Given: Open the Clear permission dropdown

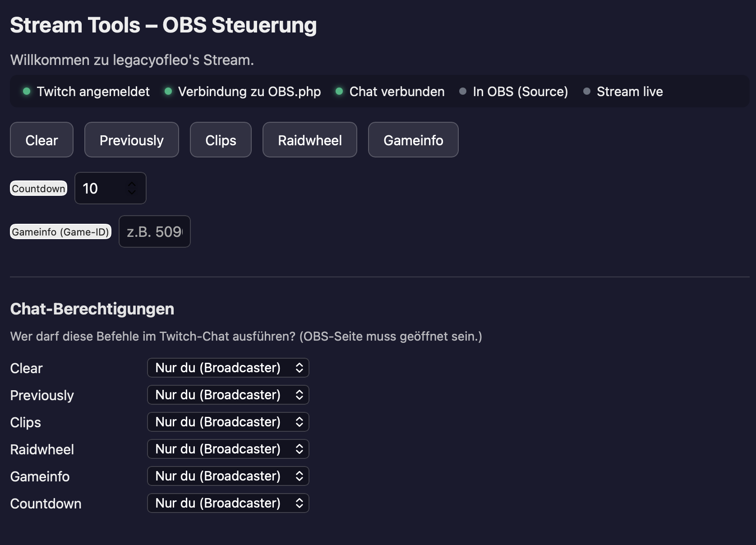Looking at the screenshot, I should [x=228, y=368].
